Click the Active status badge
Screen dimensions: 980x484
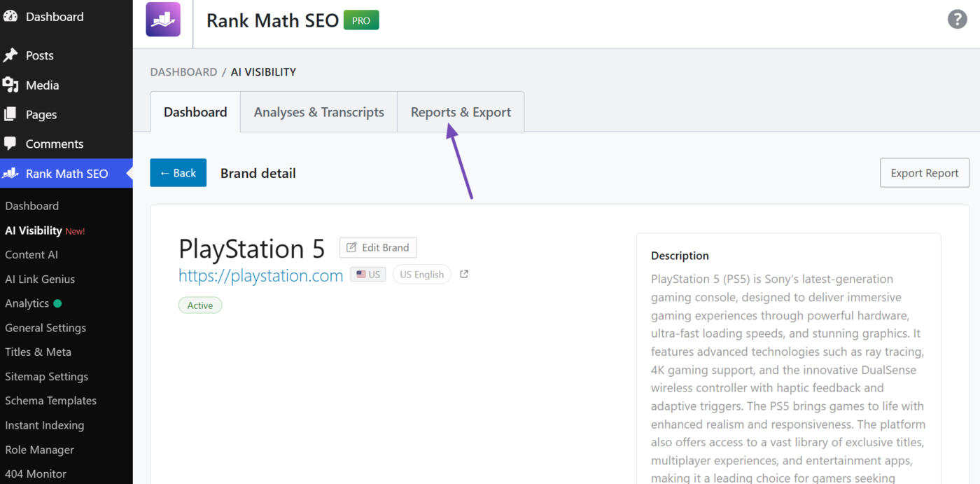point(200,305)
